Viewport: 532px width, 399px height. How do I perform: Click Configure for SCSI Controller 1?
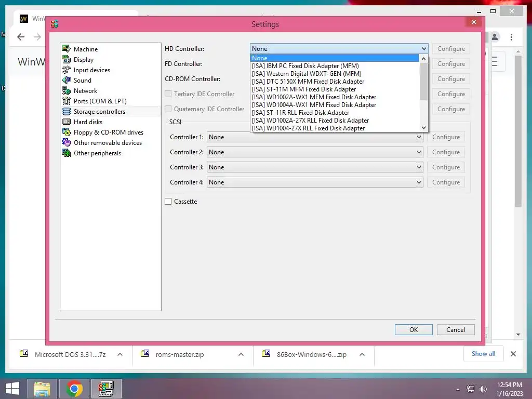pos(446,137)
